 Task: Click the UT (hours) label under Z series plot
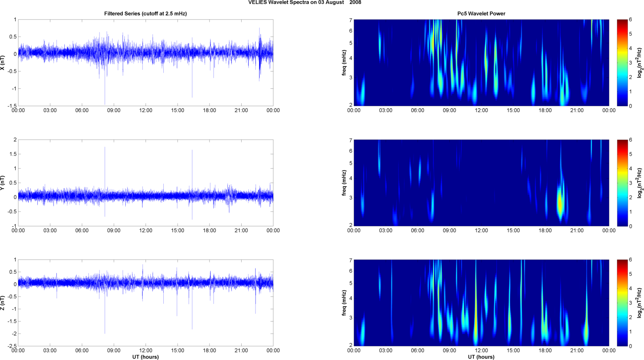(x=146, y=357)
